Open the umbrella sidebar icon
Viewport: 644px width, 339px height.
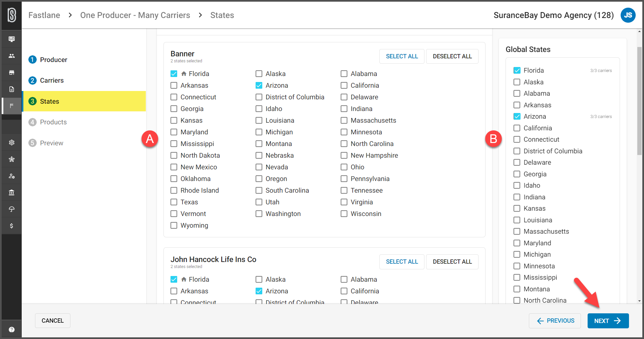tap(12, 209)
